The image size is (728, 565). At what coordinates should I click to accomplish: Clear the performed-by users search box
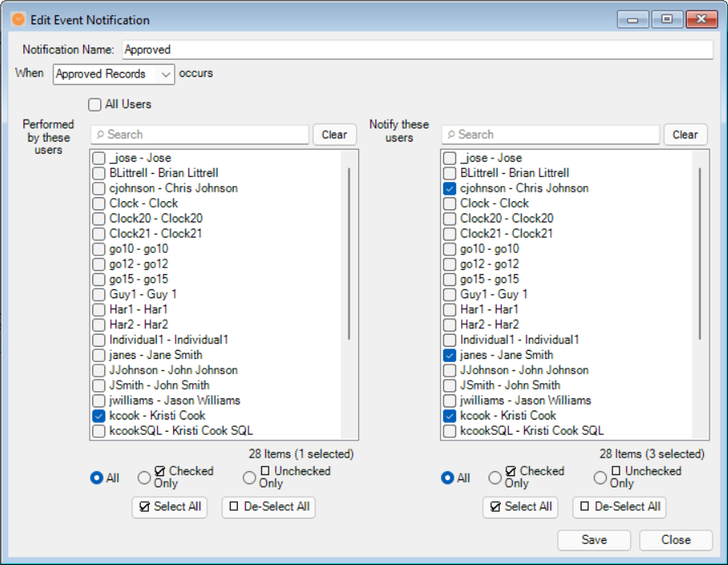[x=334, y=134]
